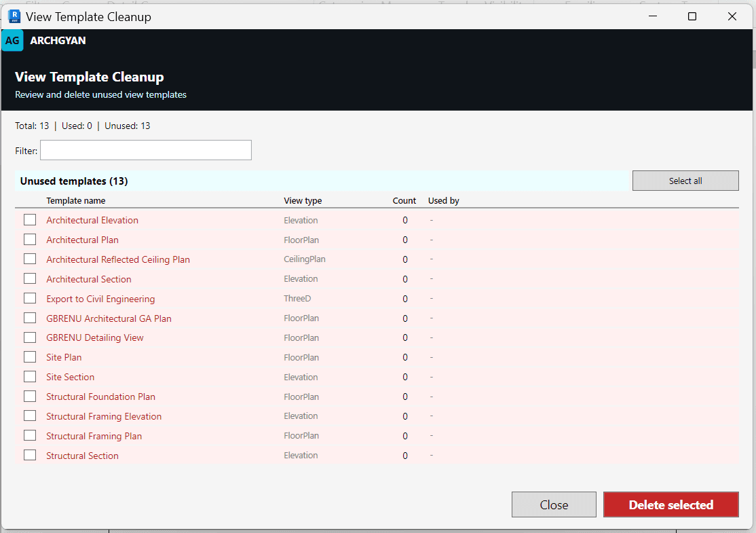The image size is (756, 533).
Task: Select the GBRENU Architectural GA Plan checkbox
Action: pyautogui.click(x=30, y=318)
